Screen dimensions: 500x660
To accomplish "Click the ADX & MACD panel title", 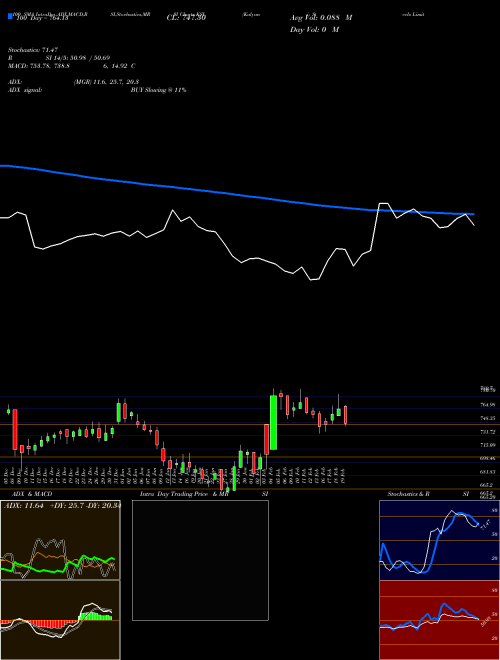I will (x=32, y=494).
